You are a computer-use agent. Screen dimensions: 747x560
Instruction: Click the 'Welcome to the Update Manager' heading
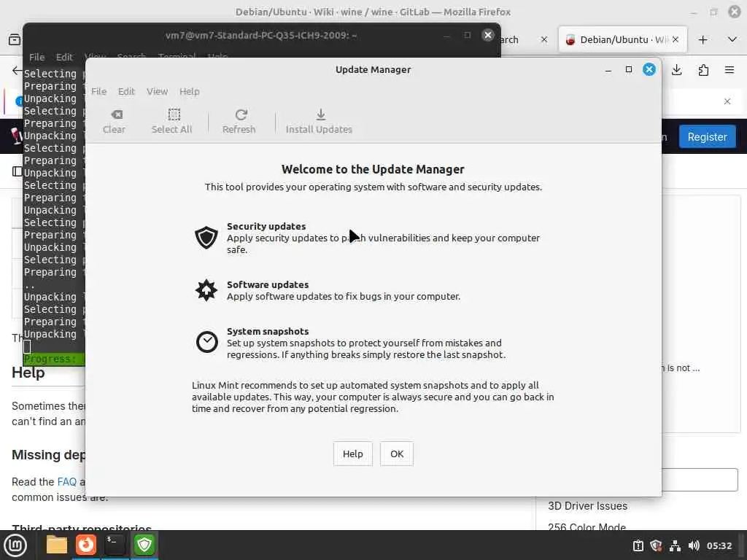click(373, 169)
